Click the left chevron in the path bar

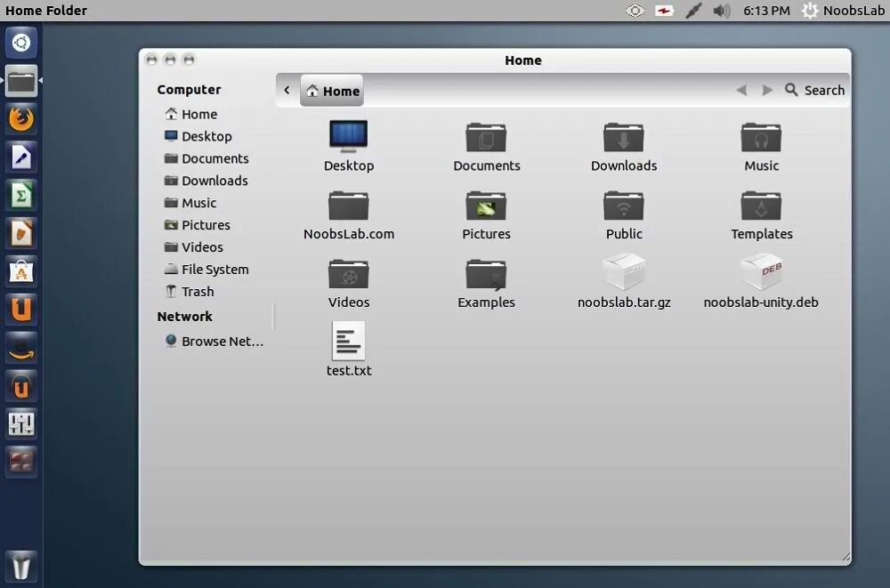(x=287, y=90)
